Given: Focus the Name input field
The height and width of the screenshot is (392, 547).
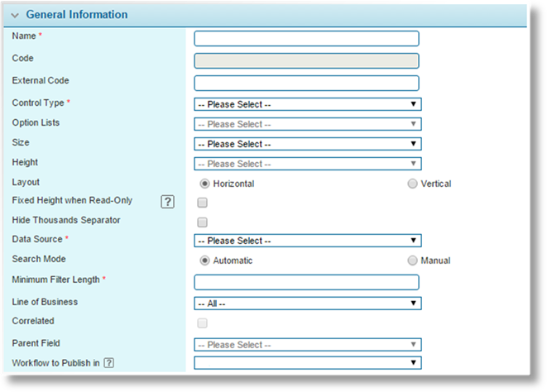Looking at the screenshot, I should pos(306,38).
